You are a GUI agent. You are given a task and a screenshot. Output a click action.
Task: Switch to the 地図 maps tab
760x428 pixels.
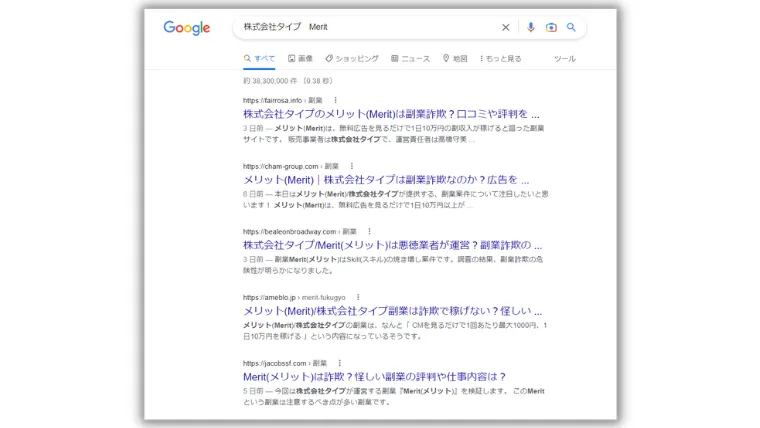[455, 59]
